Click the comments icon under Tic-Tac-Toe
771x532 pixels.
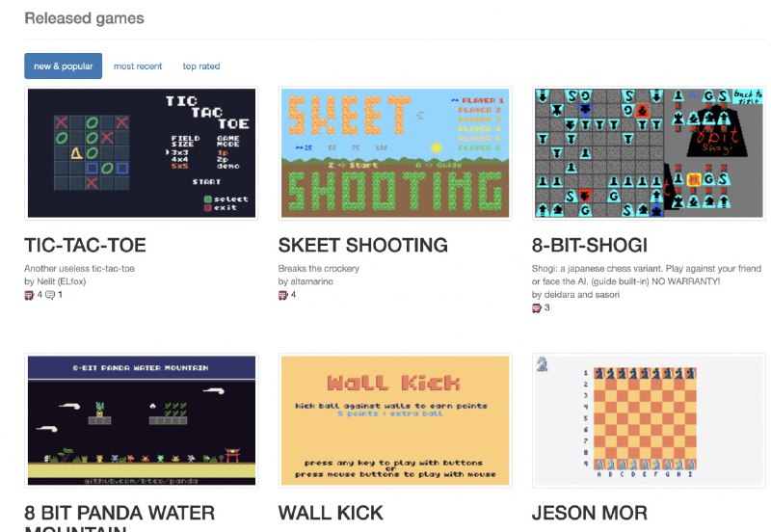click(x=50, y=295)
